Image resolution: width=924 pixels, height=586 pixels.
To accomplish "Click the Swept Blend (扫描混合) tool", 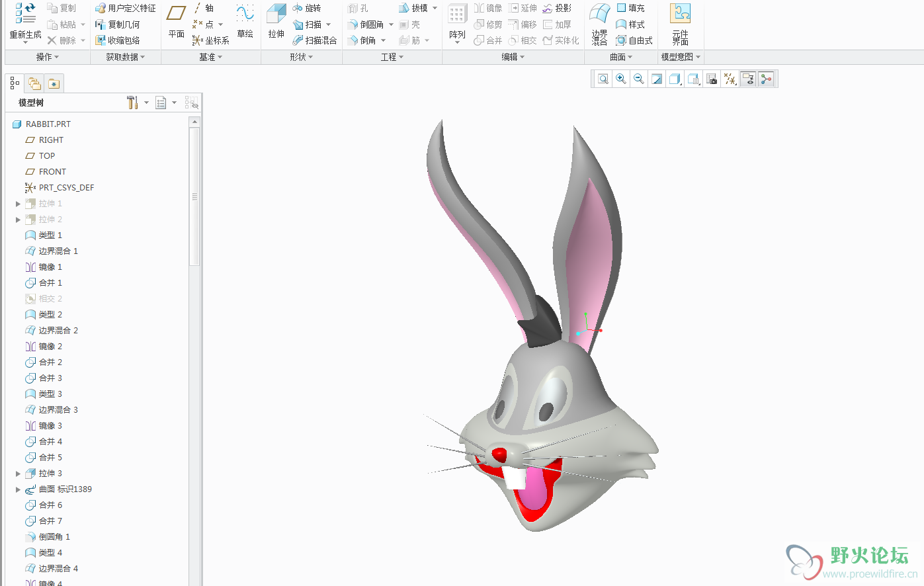I will 315,40.
